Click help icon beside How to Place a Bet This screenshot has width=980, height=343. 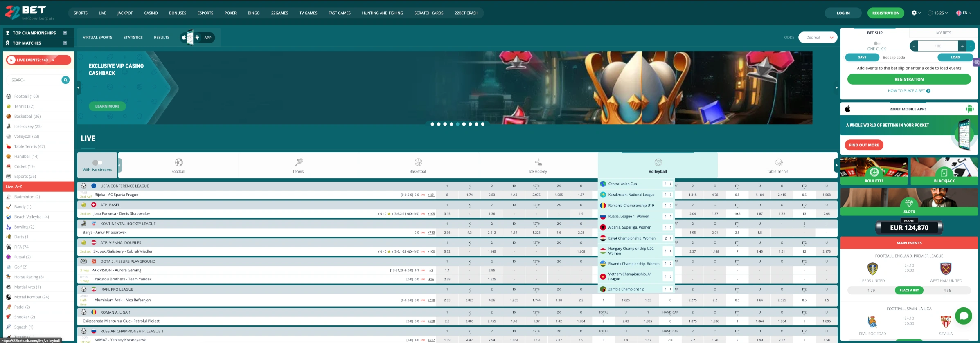click(x=928, y=91)
